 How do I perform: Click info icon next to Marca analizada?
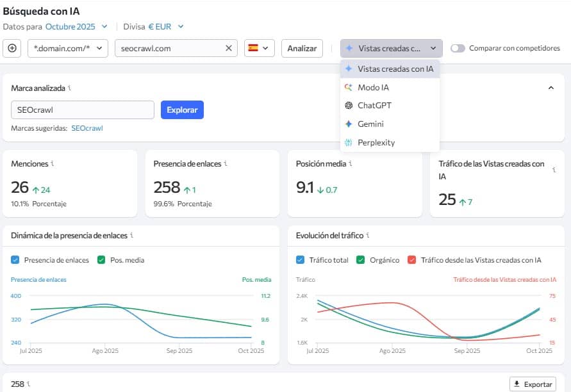click(x=69, y=88)
